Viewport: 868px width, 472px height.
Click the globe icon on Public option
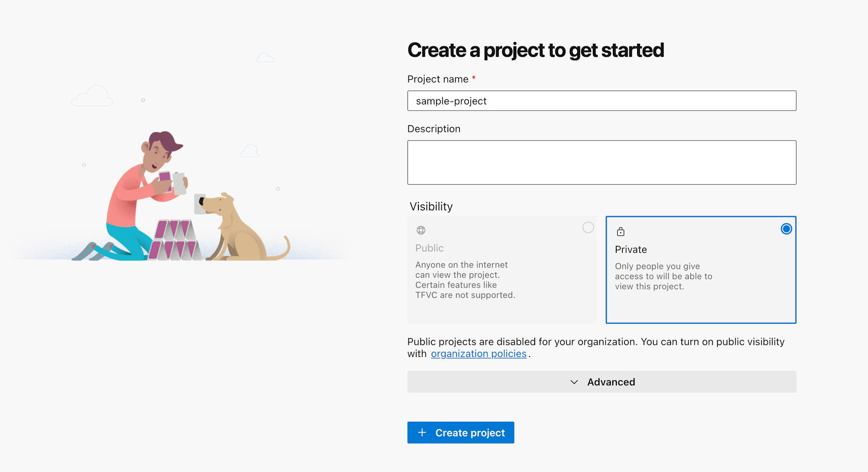click(x=421, y=229)
